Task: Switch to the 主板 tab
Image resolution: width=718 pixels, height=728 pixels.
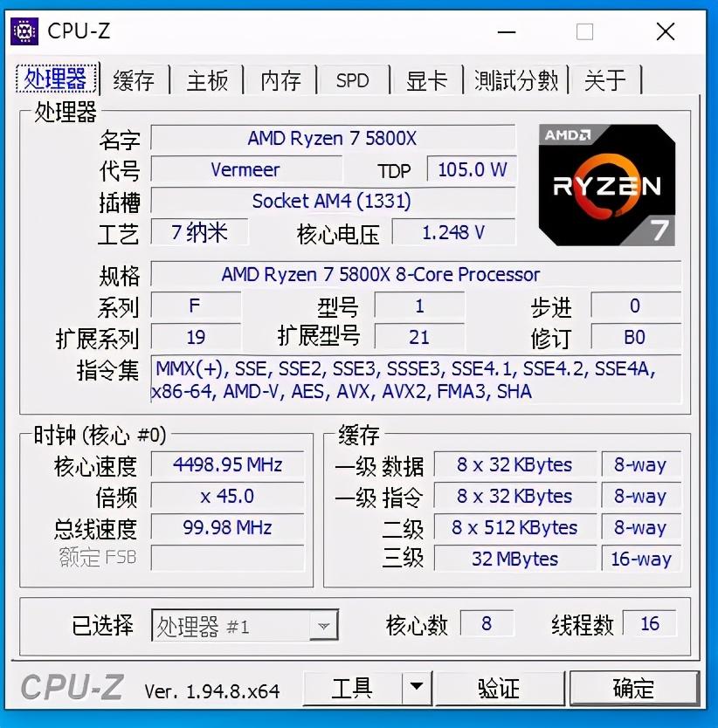Action: pyautogui.click(x=207, y=80)
